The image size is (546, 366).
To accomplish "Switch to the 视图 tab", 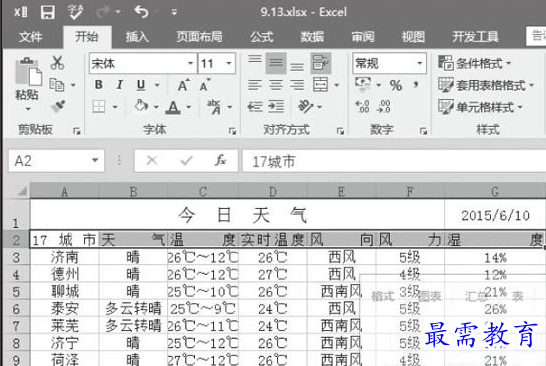I will click(413, 37).
